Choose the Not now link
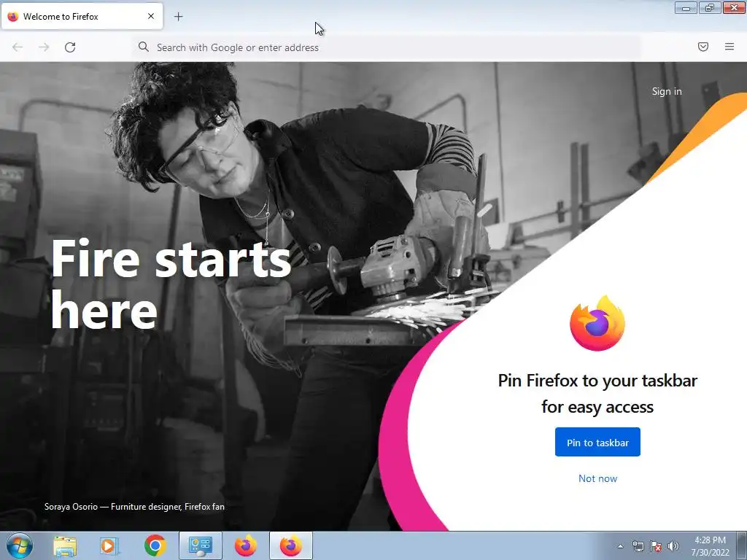 pos(597,478)
